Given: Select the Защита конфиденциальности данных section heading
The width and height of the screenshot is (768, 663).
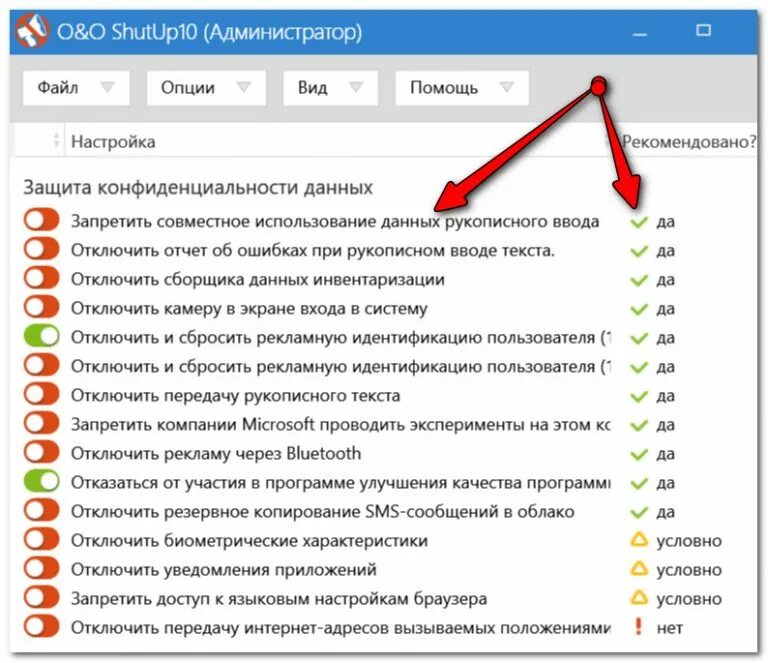Looking at the screenshot, I should [x=198, y=188].
